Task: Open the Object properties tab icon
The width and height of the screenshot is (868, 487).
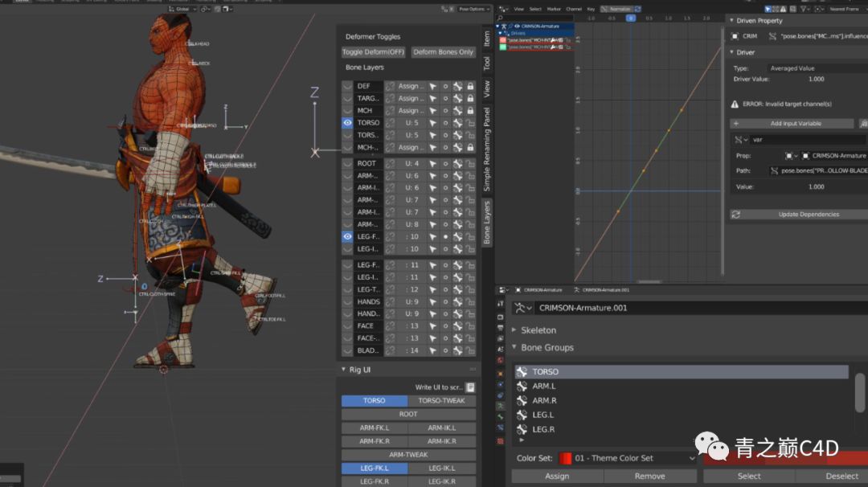Action: (x=501, y=374)
